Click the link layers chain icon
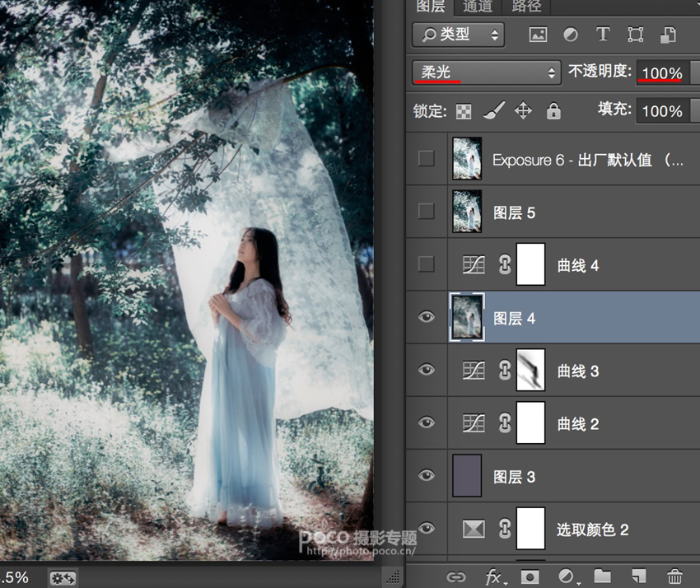700x588 pixels. 455,576
